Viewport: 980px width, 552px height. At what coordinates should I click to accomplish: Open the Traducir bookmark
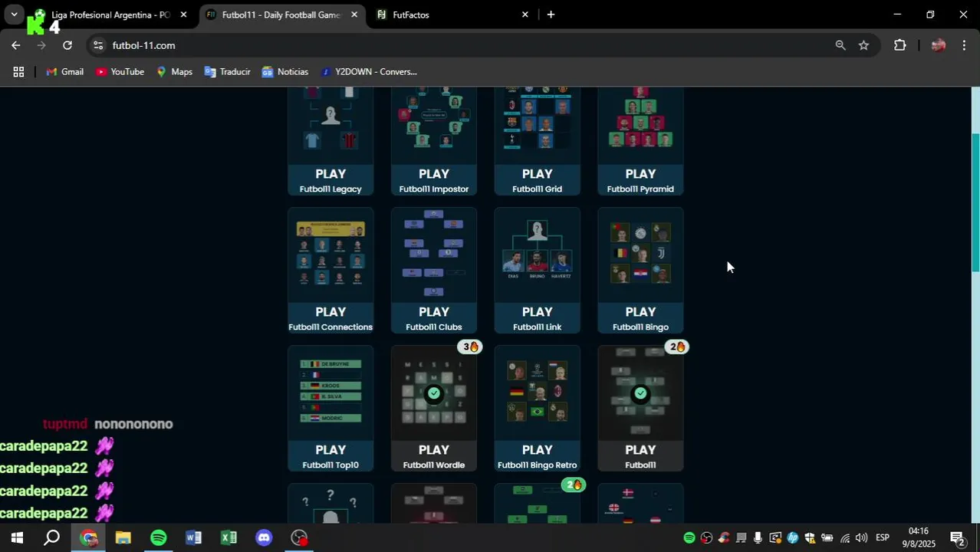coord(227,72)
